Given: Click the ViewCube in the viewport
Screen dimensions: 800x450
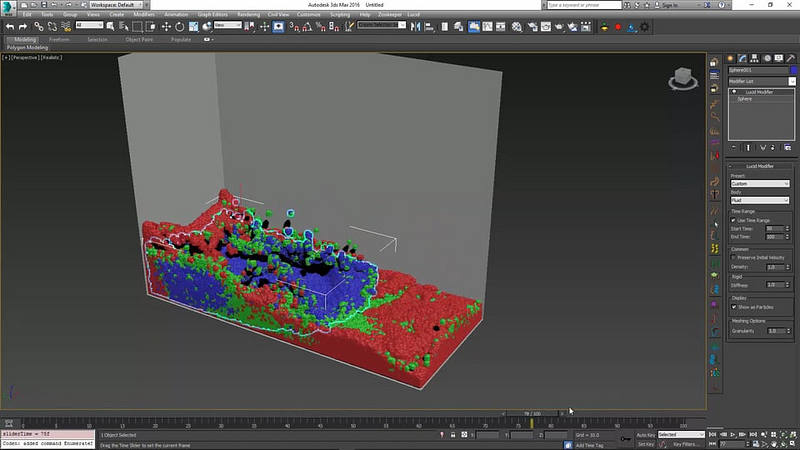Looking at the screenshot, I should click(683, 79).
